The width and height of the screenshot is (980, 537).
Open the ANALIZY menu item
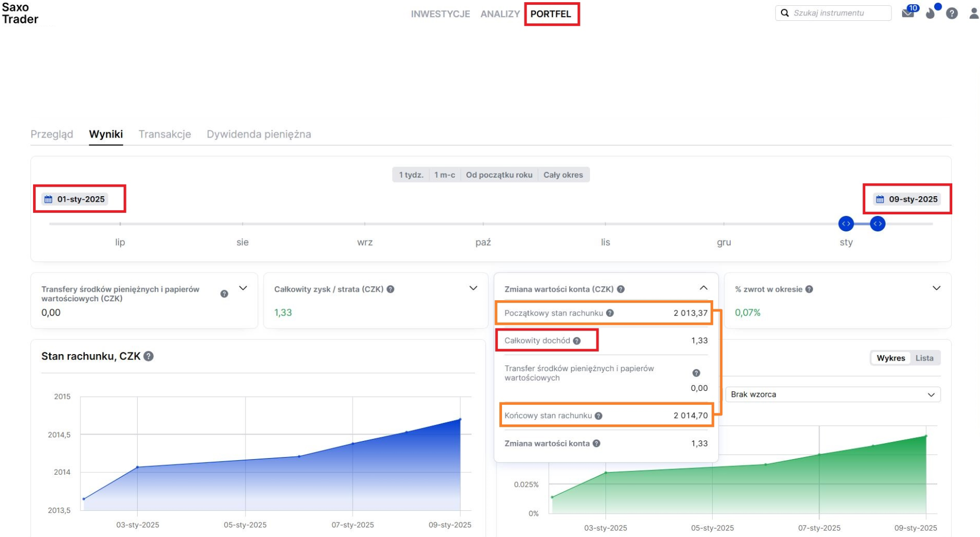tap(500, 14)
